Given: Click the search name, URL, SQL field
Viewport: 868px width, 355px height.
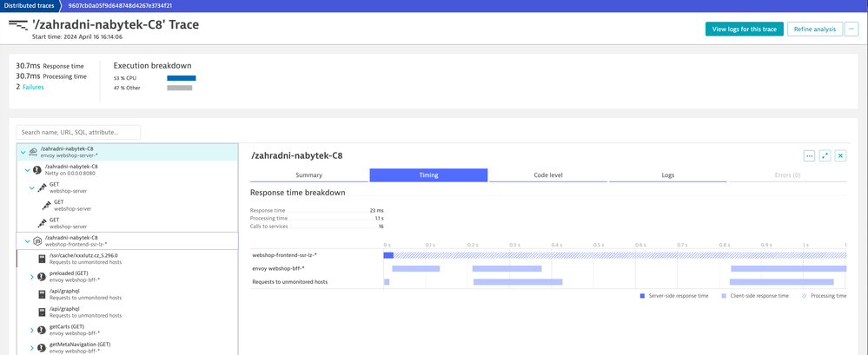Looking at the screenshot, I should click(78, 132).
